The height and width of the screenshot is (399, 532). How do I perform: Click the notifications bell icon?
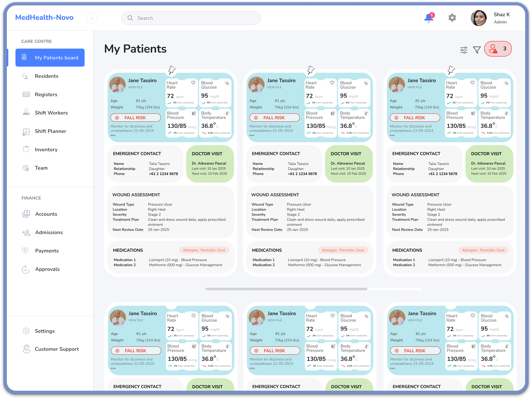(x=429, y=18)
